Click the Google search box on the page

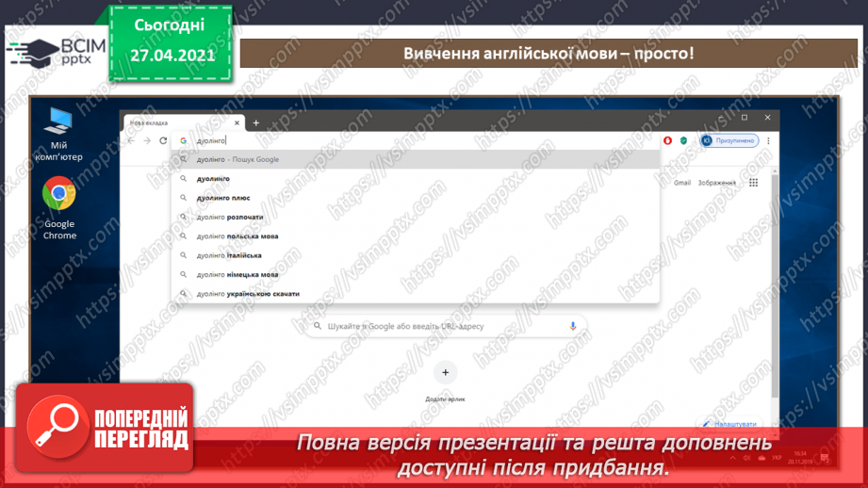[445, 327]
